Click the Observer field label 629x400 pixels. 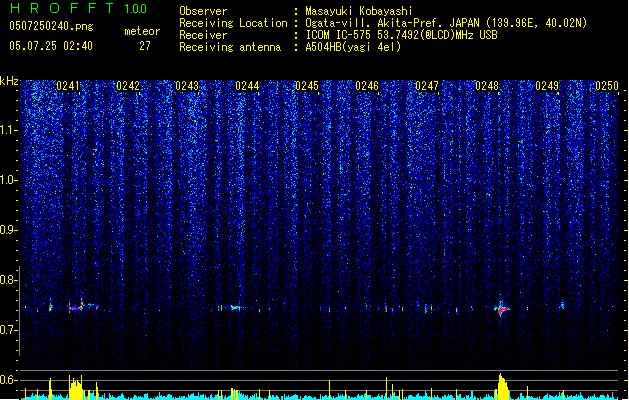[203, 11]
